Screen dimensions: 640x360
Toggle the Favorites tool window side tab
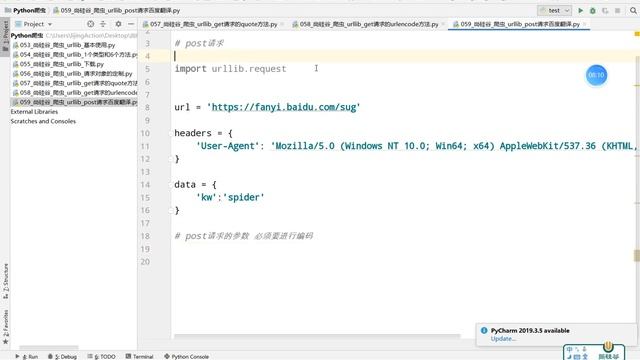click(x=5, y=327)
